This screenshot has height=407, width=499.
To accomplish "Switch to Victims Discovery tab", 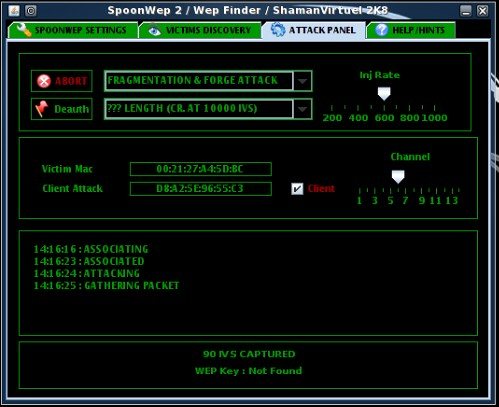I will pyautogui.click(x=200, y=30).
